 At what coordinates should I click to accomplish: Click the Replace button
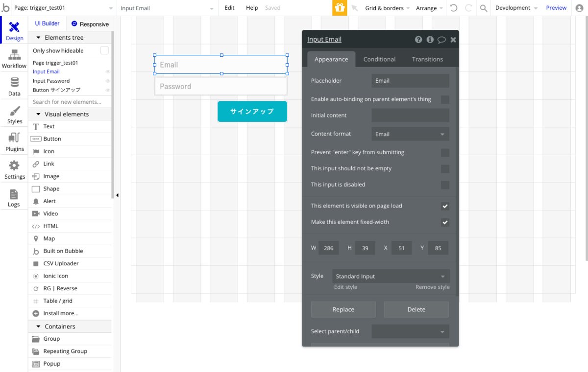tap(343, 309)
